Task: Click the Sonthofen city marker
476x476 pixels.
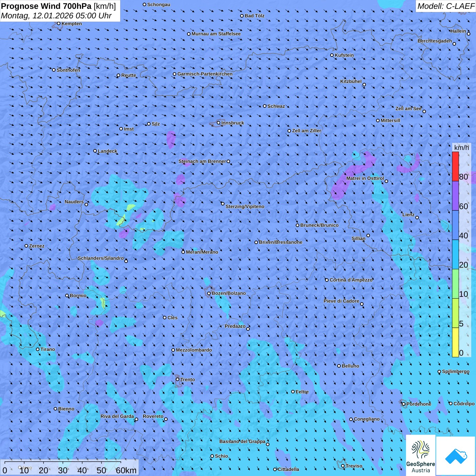Action: 54,70
